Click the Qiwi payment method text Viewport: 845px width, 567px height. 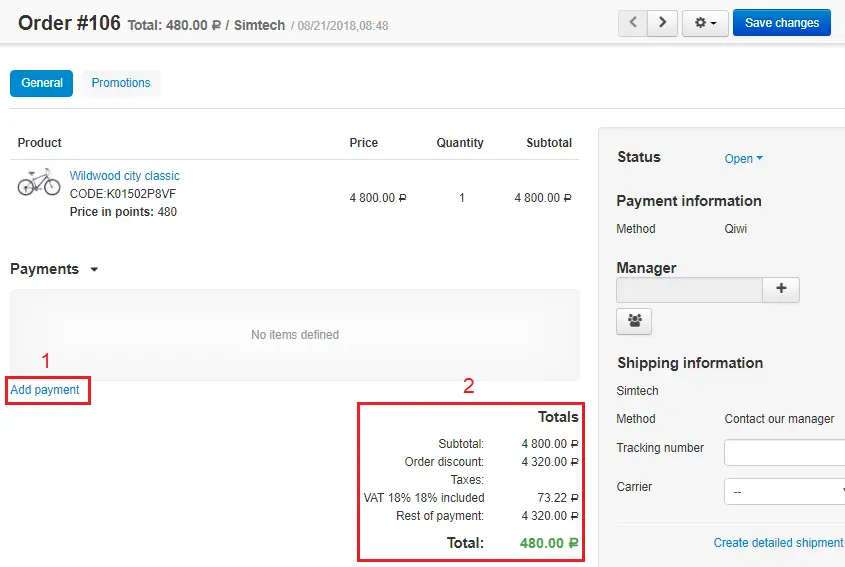(x=736, y=229)
